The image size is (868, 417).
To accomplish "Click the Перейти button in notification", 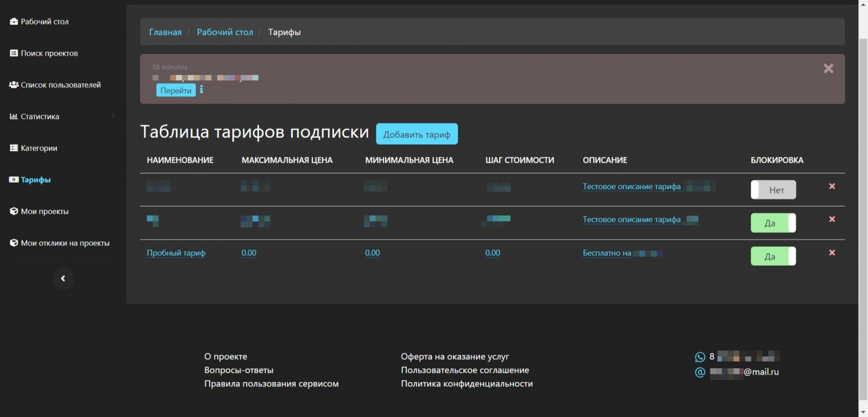I will pyautogui.click(x=176, y=91).
